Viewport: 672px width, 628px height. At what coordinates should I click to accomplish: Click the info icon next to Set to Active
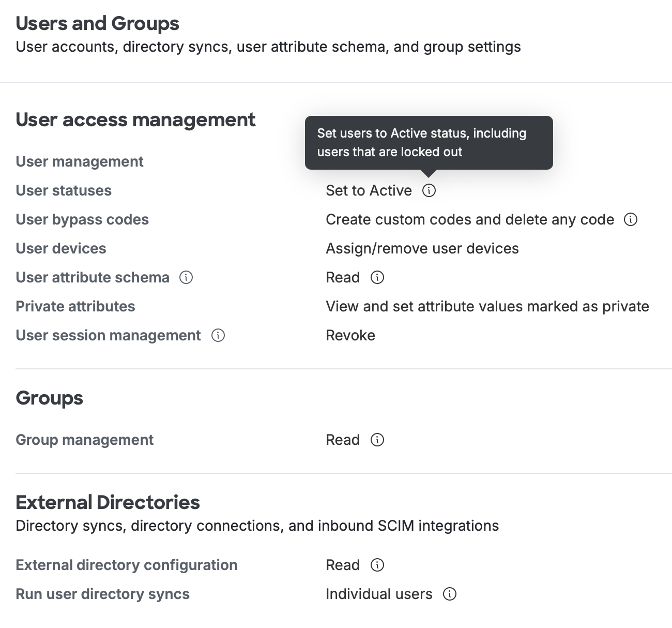click(x=429, y=190)
